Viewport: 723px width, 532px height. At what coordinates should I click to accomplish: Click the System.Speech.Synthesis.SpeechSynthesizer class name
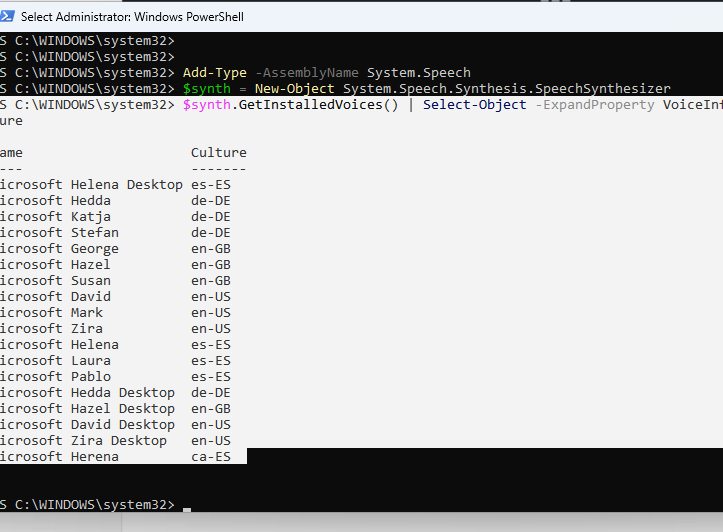point(506,89)
